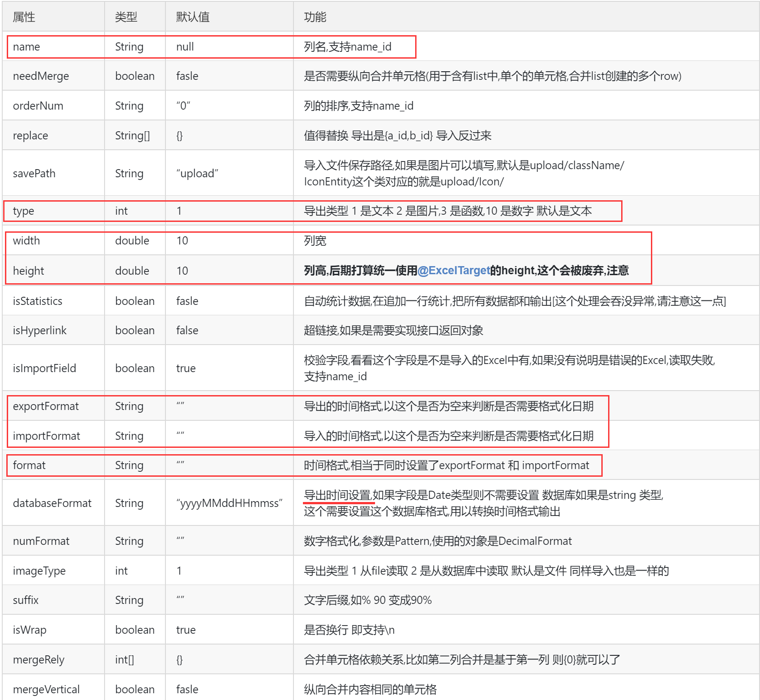The height and width of the screenshot is (700, 760).
Task: Click the '功能' column header
Action: click(527, 17)
